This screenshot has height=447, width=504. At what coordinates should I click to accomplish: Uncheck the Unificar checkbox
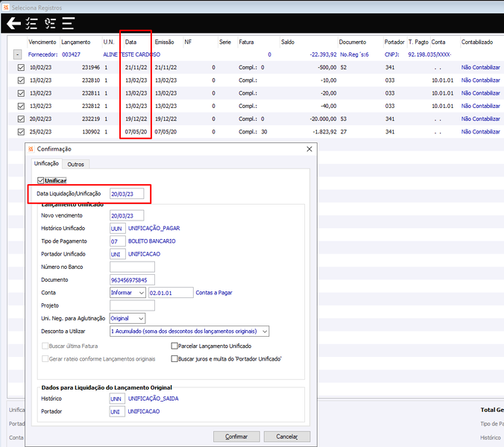coord(41,180)
